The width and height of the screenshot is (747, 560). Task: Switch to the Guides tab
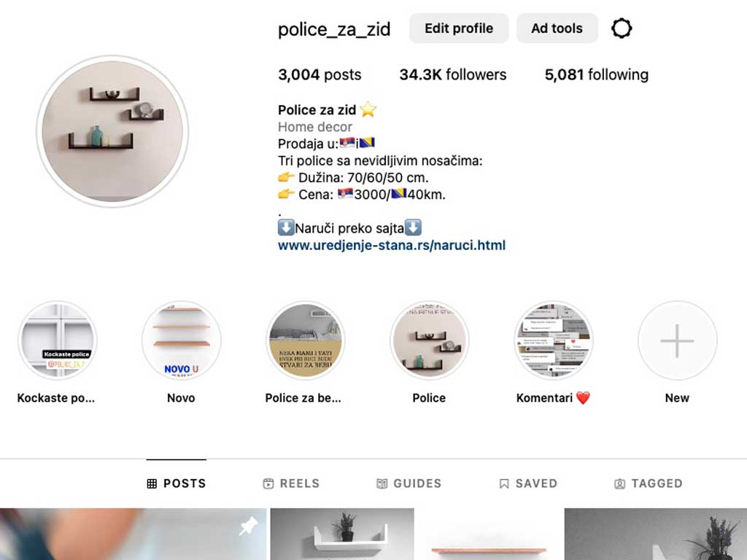409,483
